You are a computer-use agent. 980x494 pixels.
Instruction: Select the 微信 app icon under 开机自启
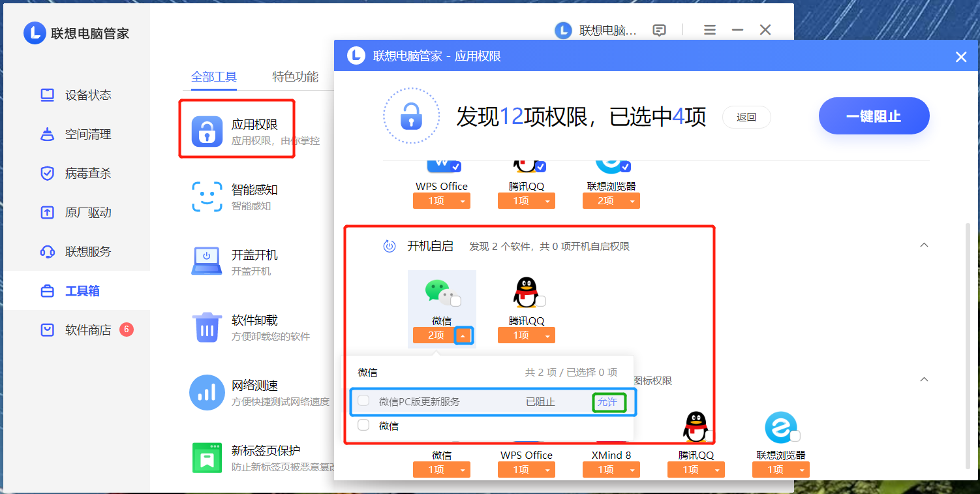pos(438,292)
